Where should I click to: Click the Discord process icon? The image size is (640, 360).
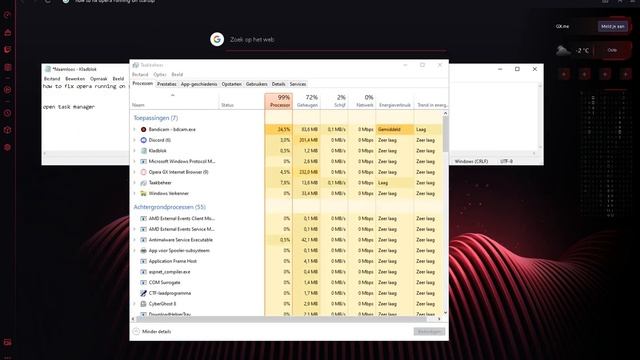pos(143,140)
